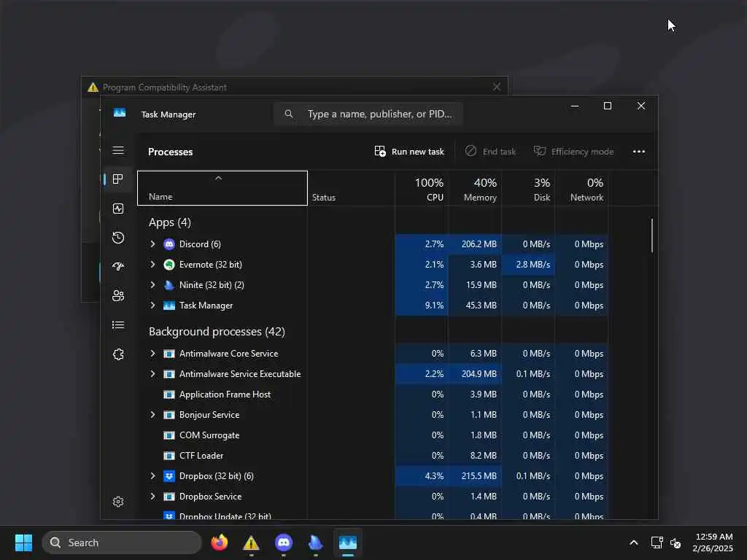Expand the Task Manager process row
Image resolution: width=747 pixels, height=560 pixels.
[152, 306]
